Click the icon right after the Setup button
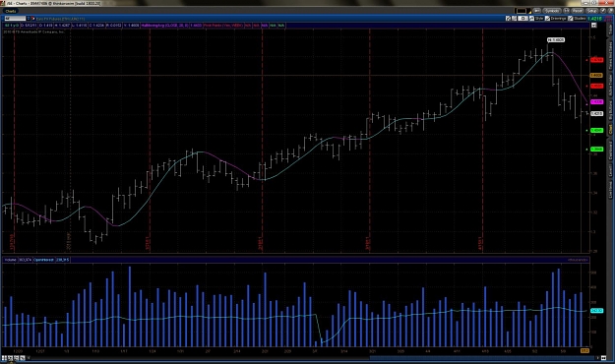This screenshot has width=615, height=364. click(603, 11)
